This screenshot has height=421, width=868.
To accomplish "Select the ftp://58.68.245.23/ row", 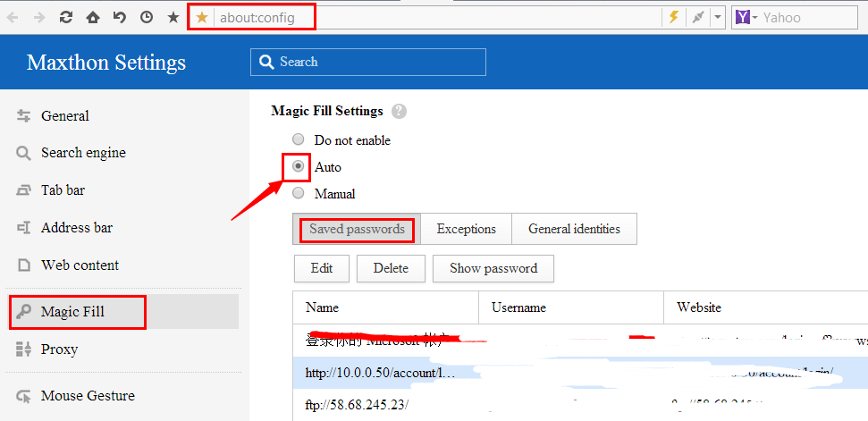I will pyautogui.click(x=581, y=405).
